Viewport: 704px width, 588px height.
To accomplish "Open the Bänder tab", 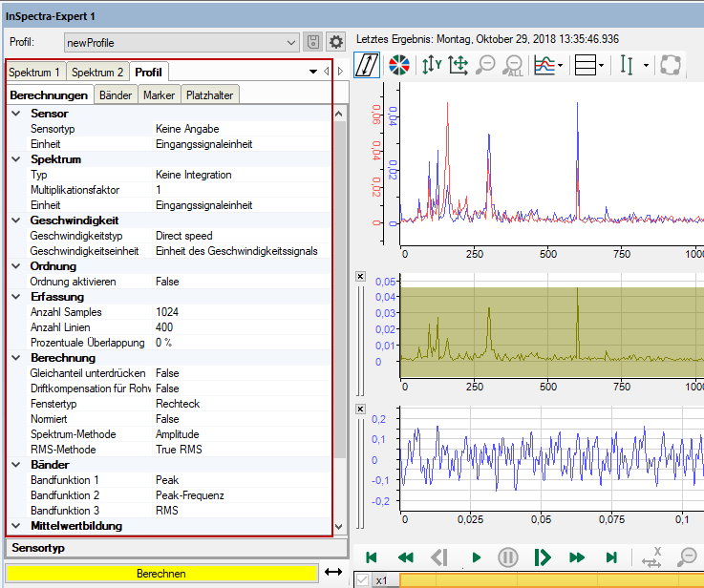I will click(x=116, y=95).
